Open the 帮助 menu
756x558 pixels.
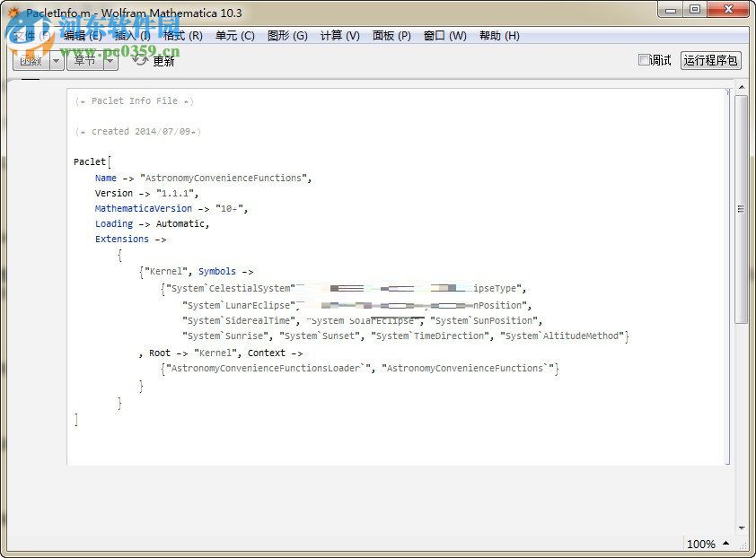pos(499,36)
